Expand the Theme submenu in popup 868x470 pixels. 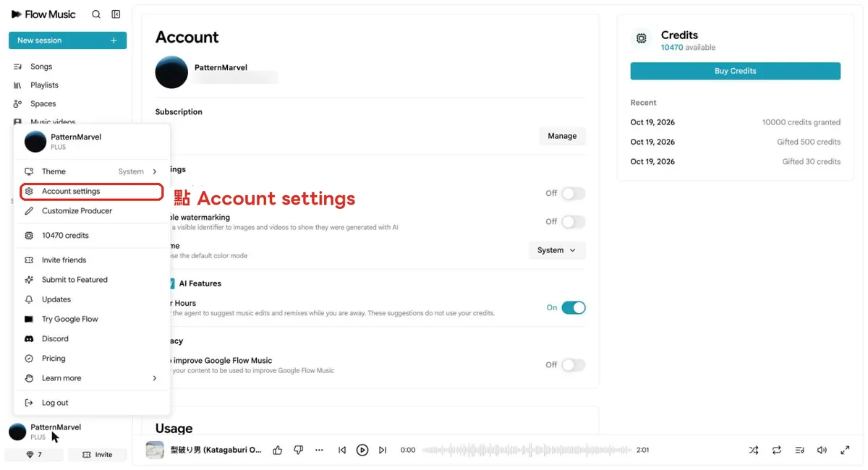tap(91, 171)
